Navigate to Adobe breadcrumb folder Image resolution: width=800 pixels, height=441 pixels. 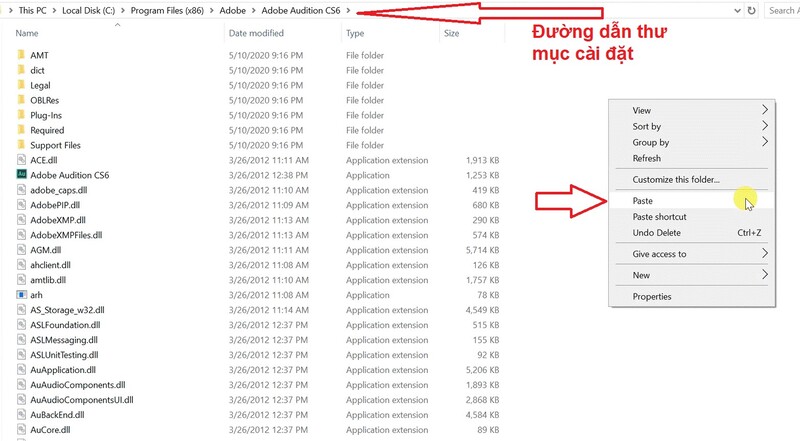[x=233, y=10]
